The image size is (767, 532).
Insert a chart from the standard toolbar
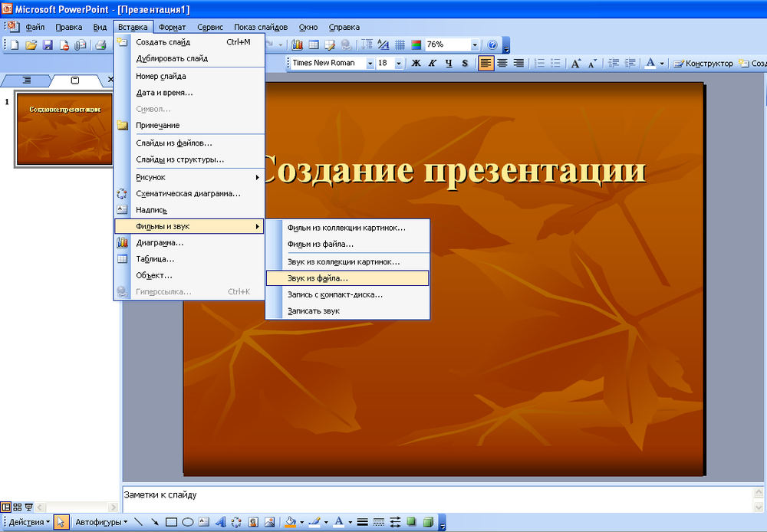pyautogui.click(x=297, y=45)
